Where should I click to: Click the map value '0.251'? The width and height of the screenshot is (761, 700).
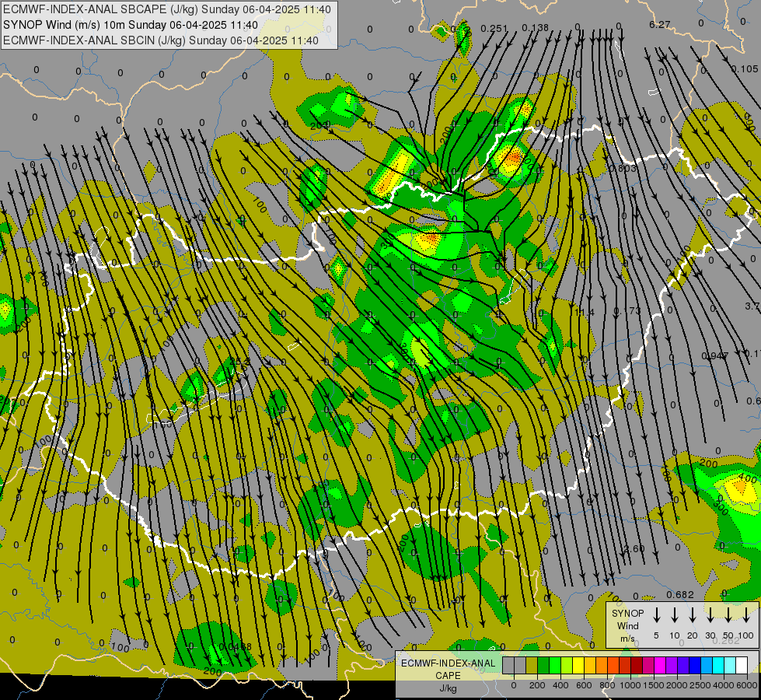494,29
